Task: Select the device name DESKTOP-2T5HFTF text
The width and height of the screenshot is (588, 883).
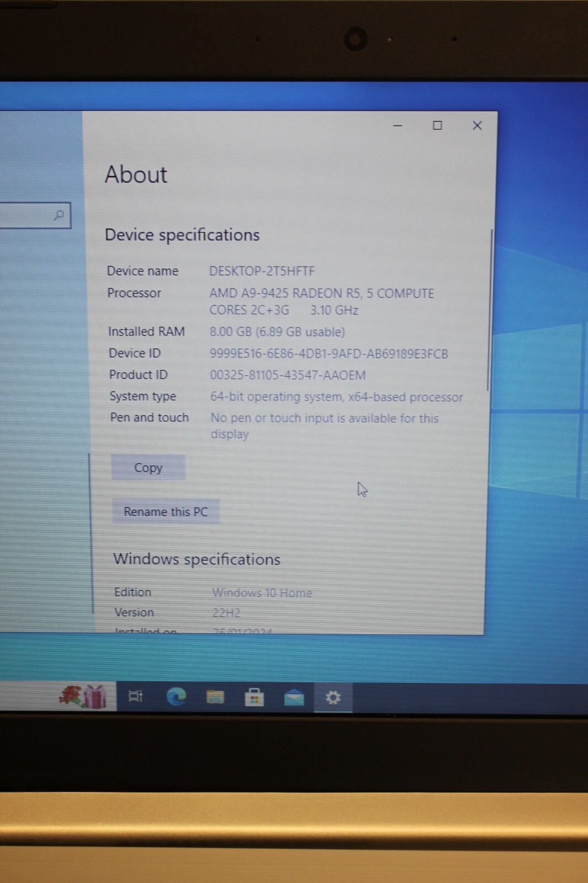Action: point(262,271)
